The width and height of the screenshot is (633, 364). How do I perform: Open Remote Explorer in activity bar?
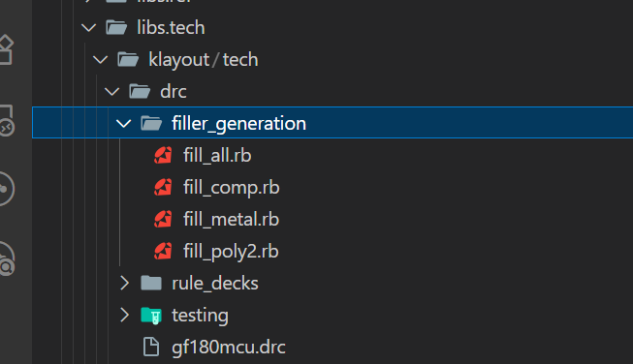point(6,121)
